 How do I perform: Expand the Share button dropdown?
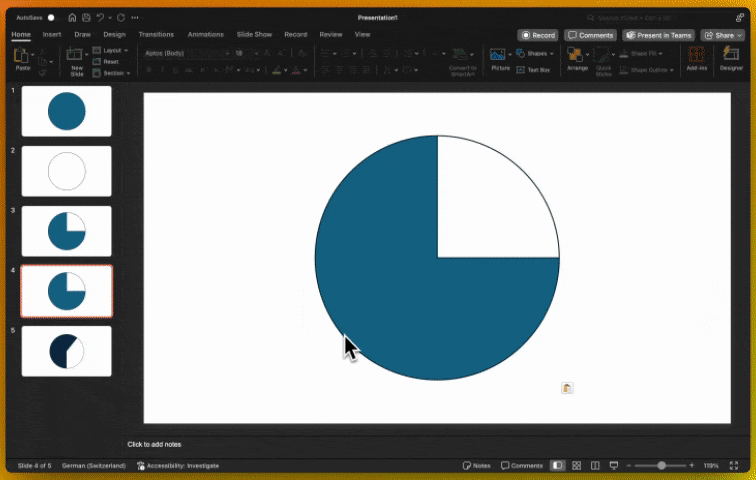pos(740,35)
